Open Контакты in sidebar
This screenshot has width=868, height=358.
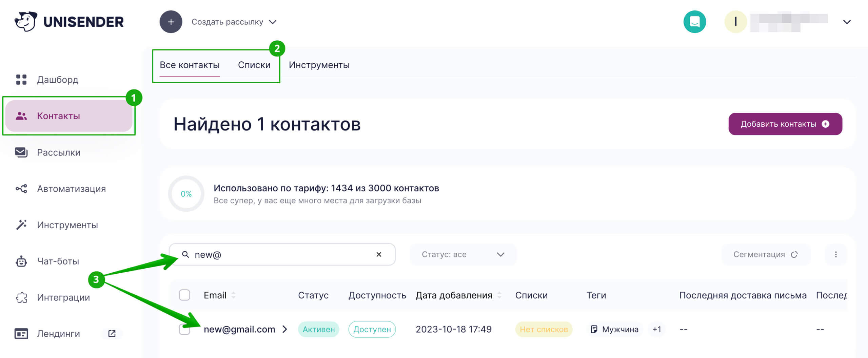[68, 116]
